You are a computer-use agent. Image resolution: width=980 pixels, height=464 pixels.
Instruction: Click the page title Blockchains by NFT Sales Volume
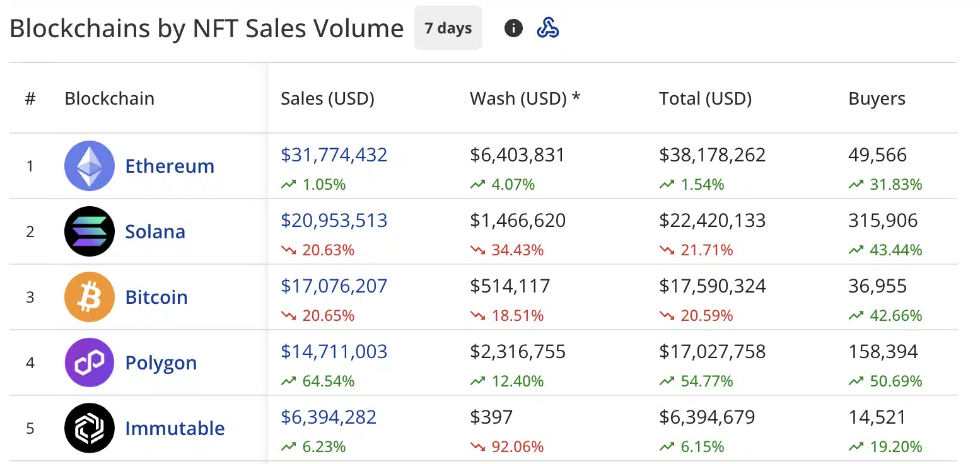[x=206, y=29]
